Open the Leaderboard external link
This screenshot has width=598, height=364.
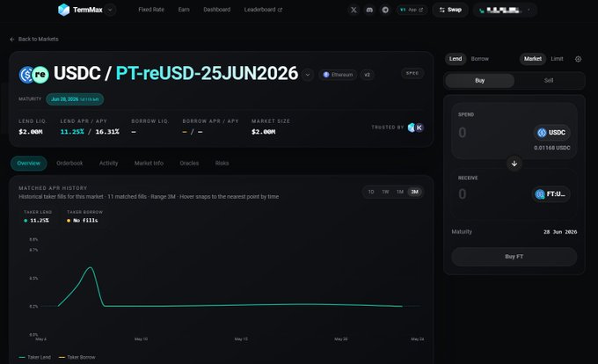coord(263,10)
